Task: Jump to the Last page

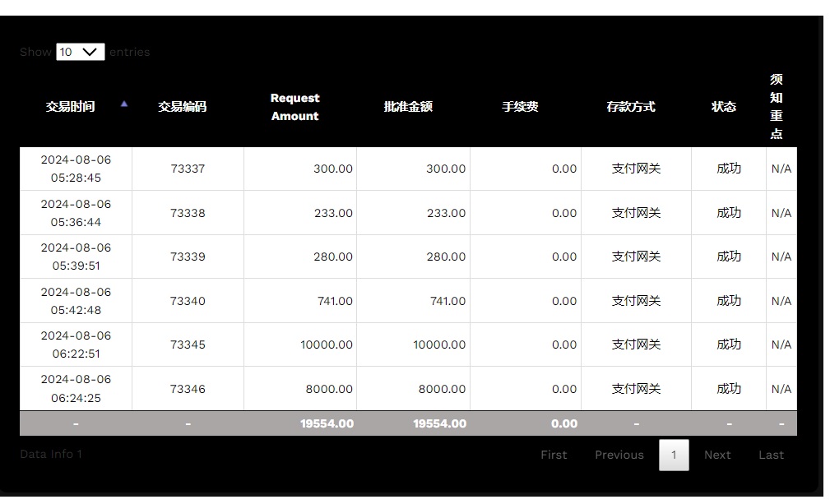Action: click(771, 455)
